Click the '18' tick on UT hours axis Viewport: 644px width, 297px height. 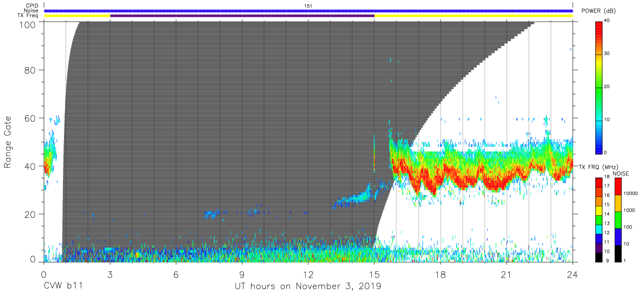441,274
